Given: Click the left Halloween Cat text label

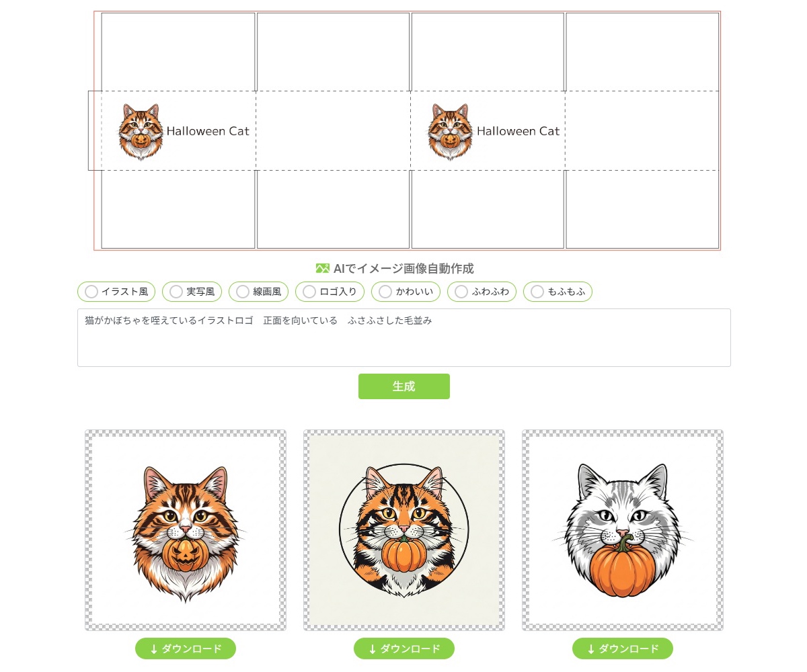Looking at the screenshot, I should tap(208, 131).
